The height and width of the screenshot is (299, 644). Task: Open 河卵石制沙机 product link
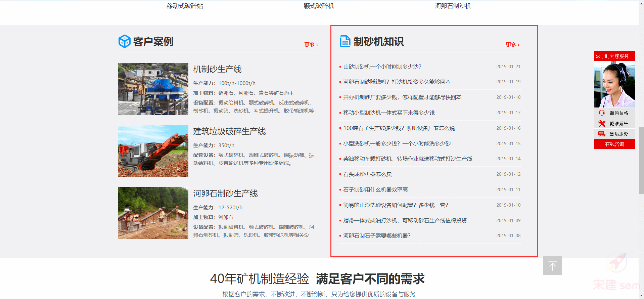pyautogui.click(x=453, y=6)
